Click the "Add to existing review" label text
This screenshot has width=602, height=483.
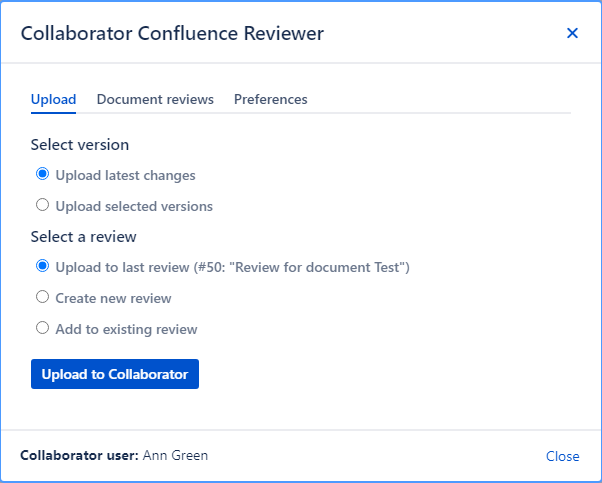pos(127,330)
